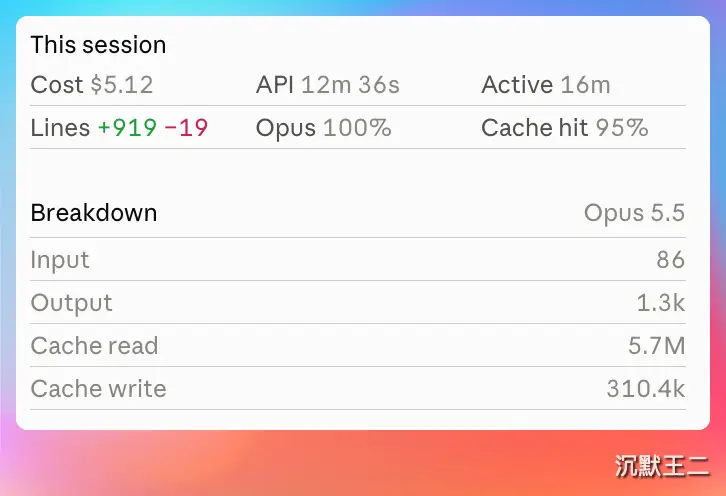Screen dimensions: 726x496
Task: Click the green +919 lines added
Action: pos(127,128)
